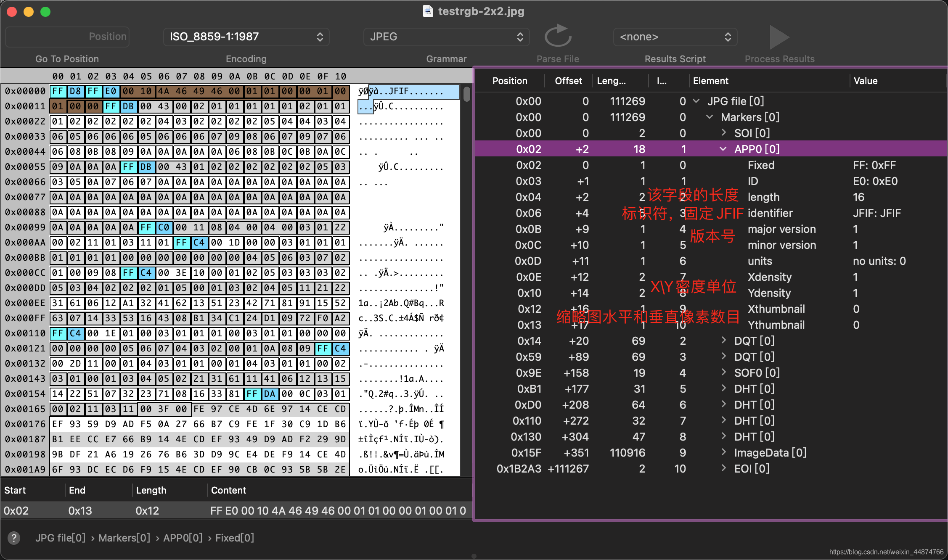Screen dimensions: 948x560
Task: Select the ID element row
Action: coord(711,181)
